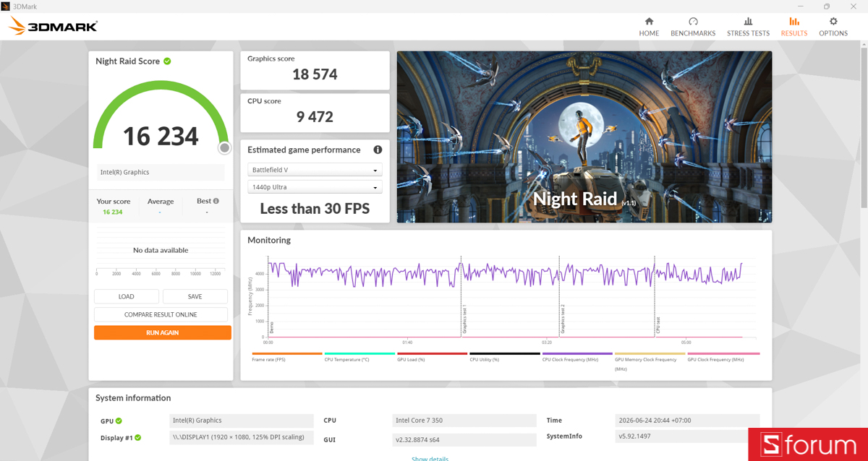The height and width of the screenshot is (461, 868).
Task: Click the green validation check next to Night Raid Score
Action: point(167,61)
